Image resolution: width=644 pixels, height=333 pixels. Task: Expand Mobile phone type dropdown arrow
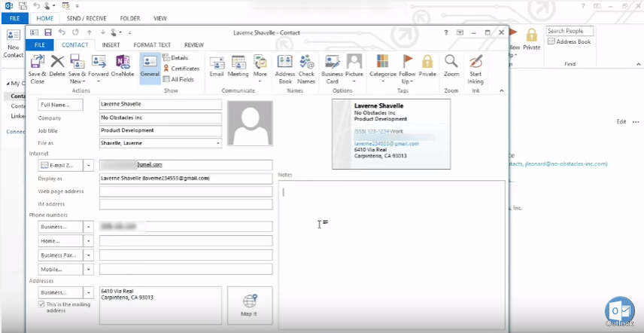pyautogui.click(x=89, y=270)
